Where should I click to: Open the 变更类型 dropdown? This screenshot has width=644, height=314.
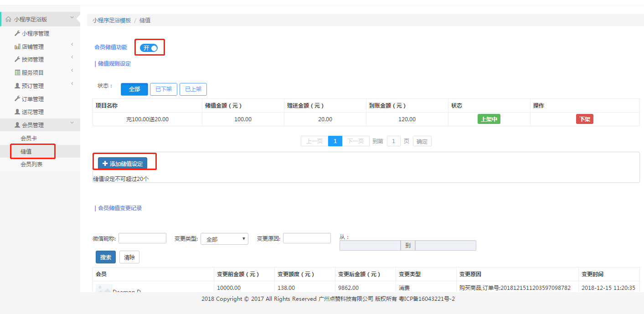pos(224,239)
